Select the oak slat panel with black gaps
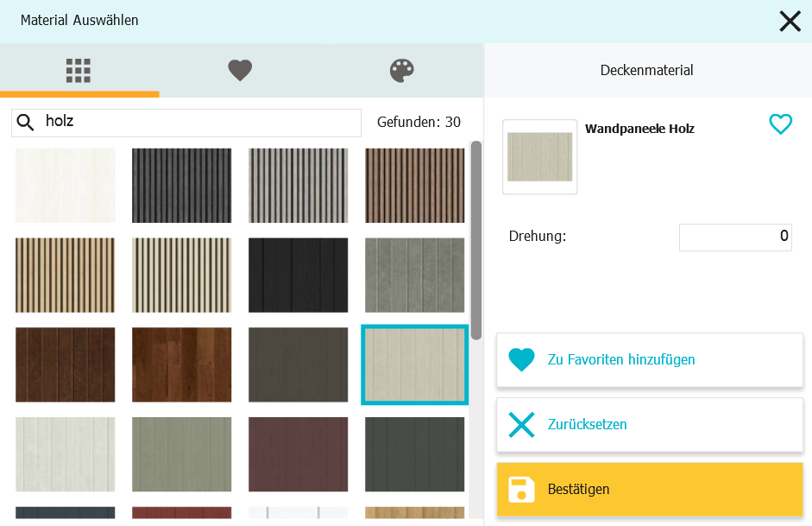Viewport: 812px width, 526px height. pyautogui.click(x=66, y=276)
